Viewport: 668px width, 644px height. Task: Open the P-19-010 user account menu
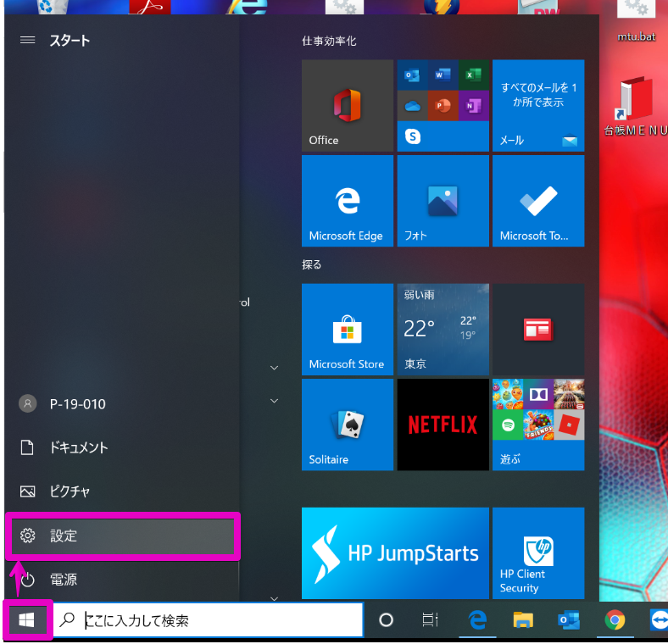click(121, 404)
